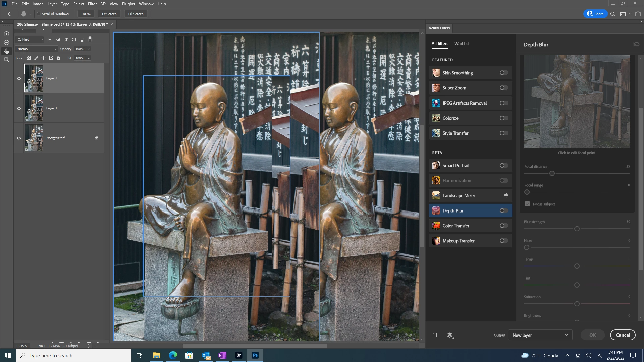Click the before/after preview toggle icon
Image resolution: width=644 pixels, height=362 pixels.
pos(435,335)
